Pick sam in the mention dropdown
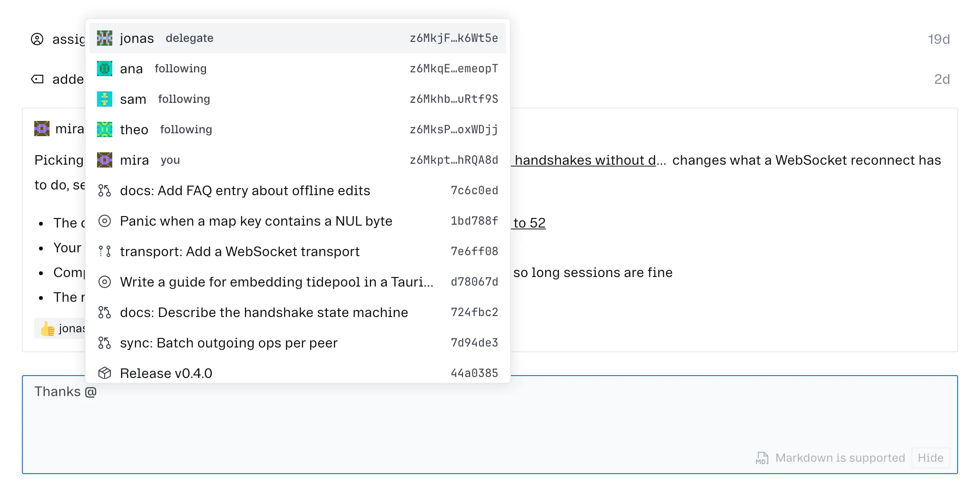 (x=297, y=99)
